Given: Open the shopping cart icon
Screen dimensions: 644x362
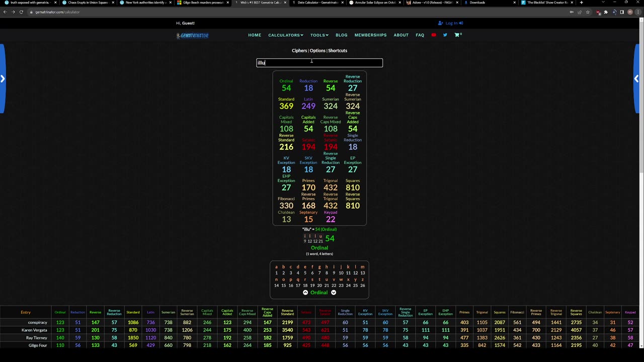Looking at the screenshot, I should coord(457,35).
